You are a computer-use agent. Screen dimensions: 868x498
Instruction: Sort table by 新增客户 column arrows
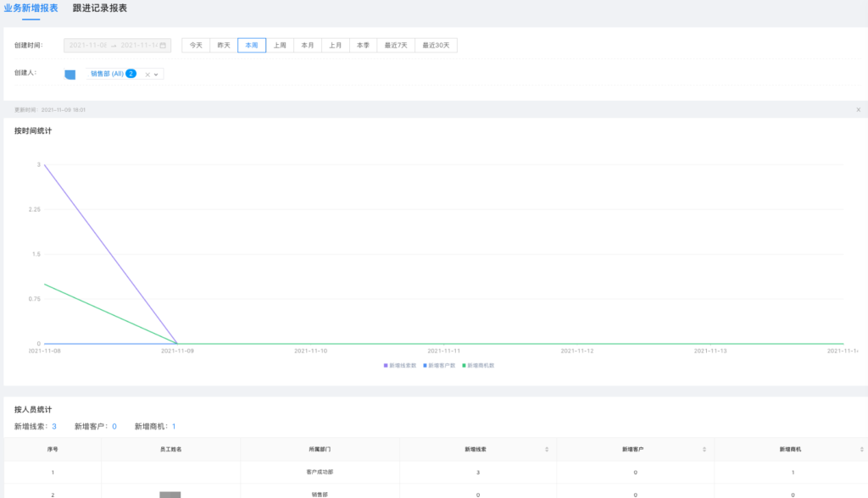[x=704, y=449]
